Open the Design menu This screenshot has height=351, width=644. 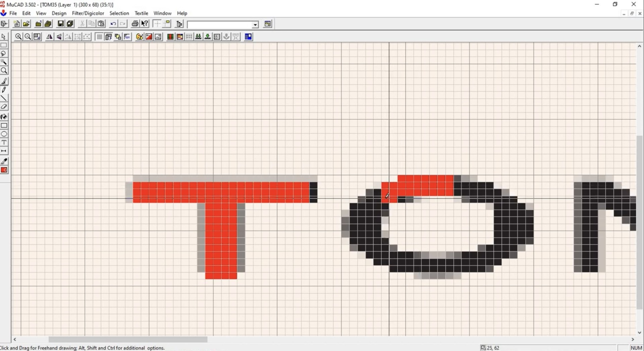59,13
